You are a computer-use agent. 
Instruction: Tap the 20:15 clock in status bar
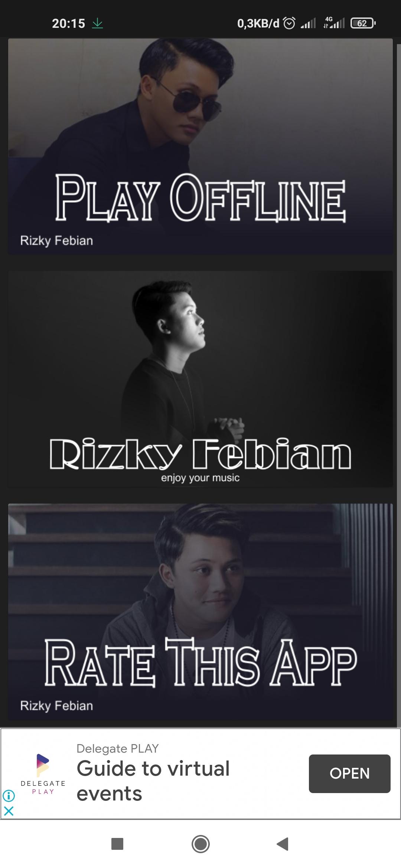69,23
